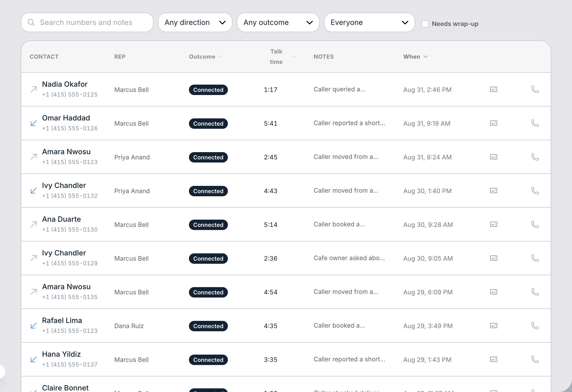Screen dimensions: 572x392
Task: Click rep Priya Anand in Ivy Chandler row
Action: click(x=132, y=191)
